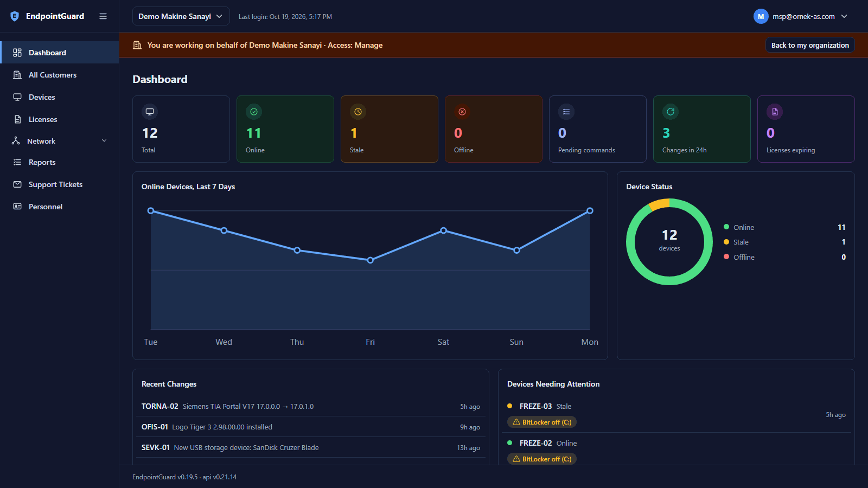Click the checkmark icon on Online card
This screenshot has width=868, height=488.
254,112
